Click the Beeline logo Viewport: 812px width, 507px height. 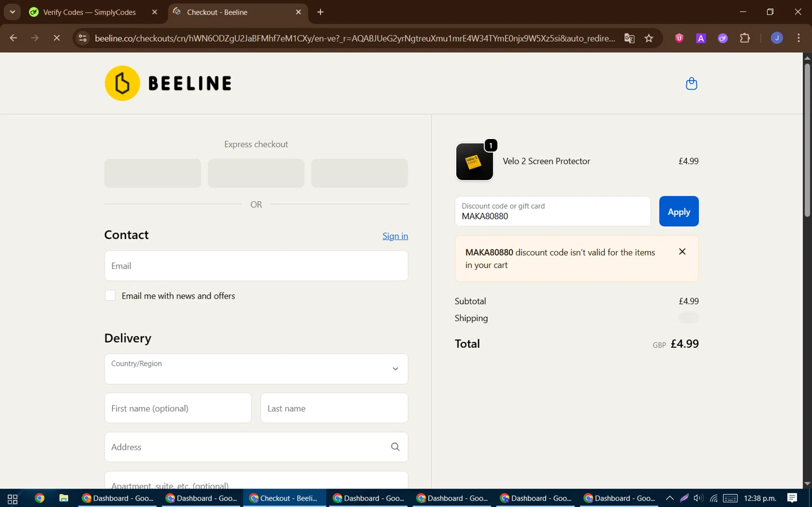(168, 83)
